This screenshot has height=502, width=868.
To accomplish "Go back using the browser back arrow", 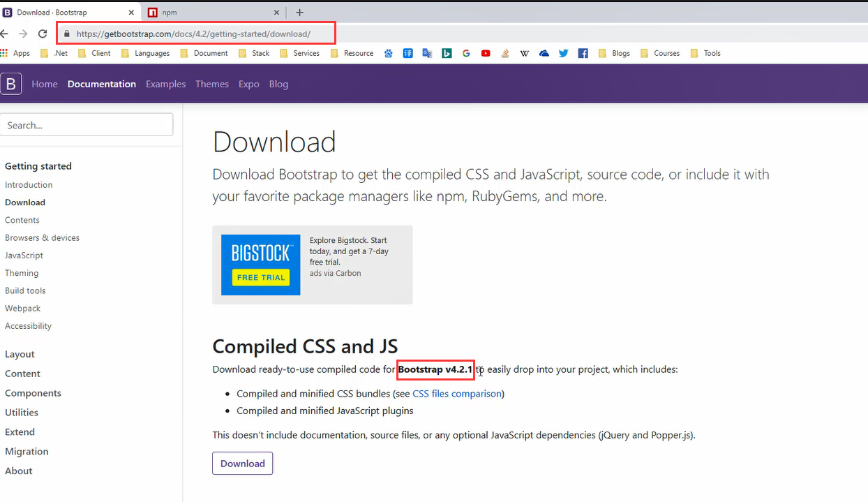I will click(x=5, y=34).
